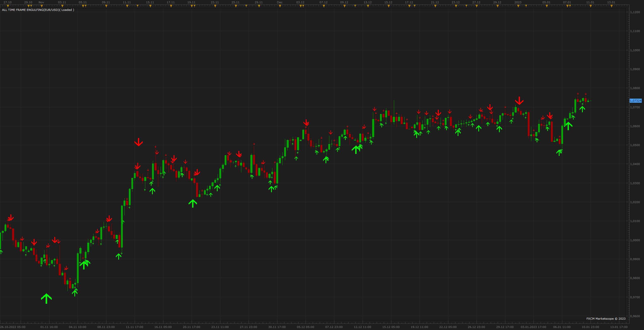The image size is (644, 330).
Task: Click the yellow day marker under 27.10
Action: (8, 6)
